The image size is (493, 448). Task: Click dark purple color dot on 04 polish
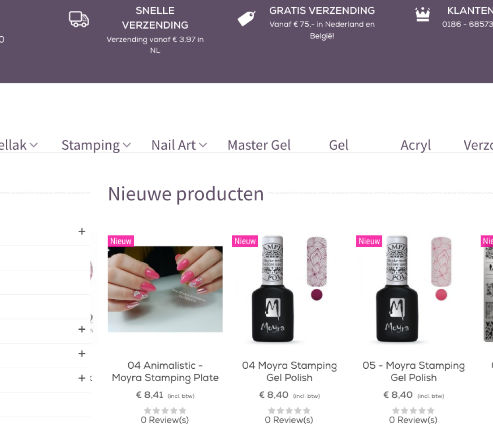pos(317,294)
